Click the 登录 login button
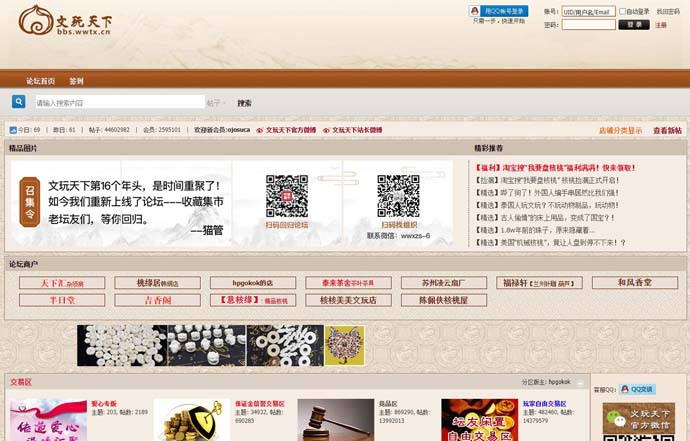 tap(633, 25)
